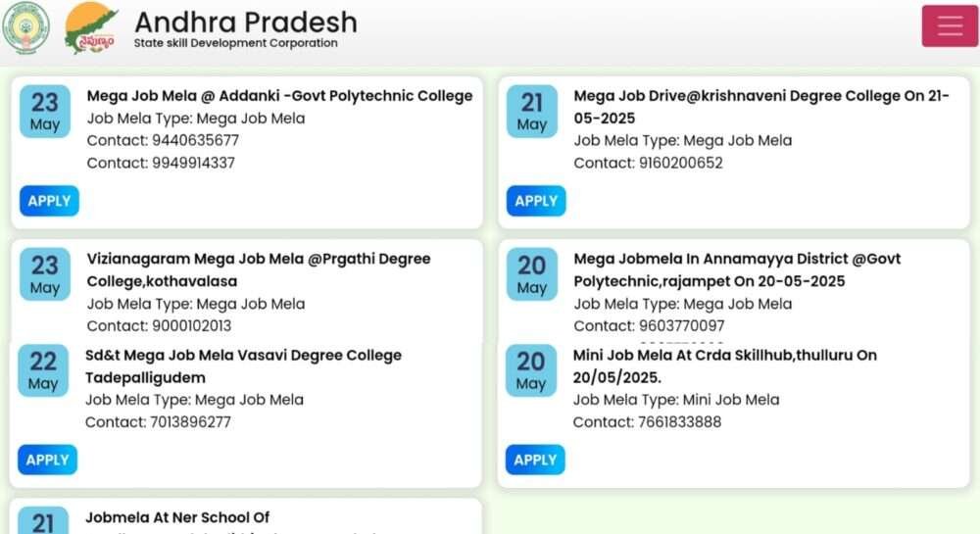Image resolution: width=980 pixels, height=534 pixels.
Task: Click the 20 May Thulluru date badge
Action: tap(530, 370)
